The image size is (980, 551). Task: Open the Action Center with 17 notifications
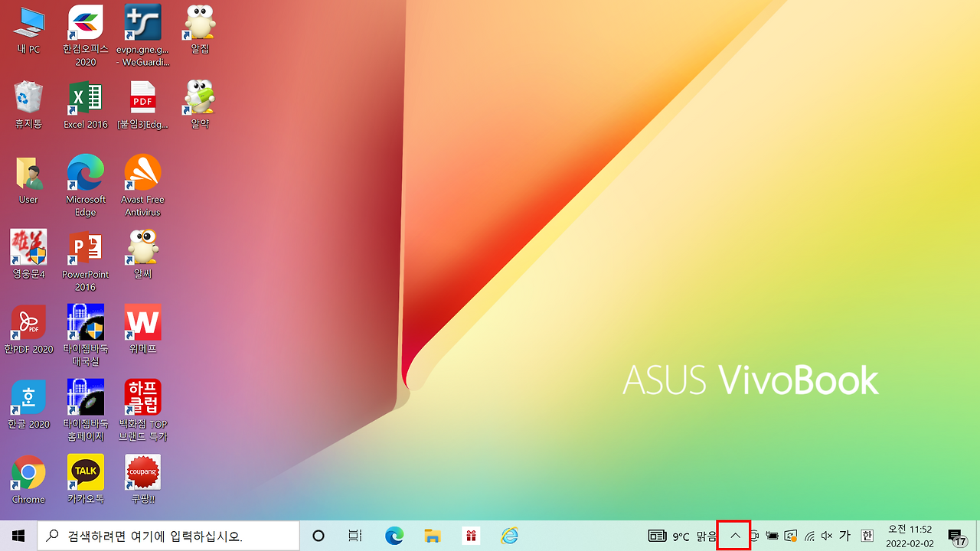(x=956, y=536)
